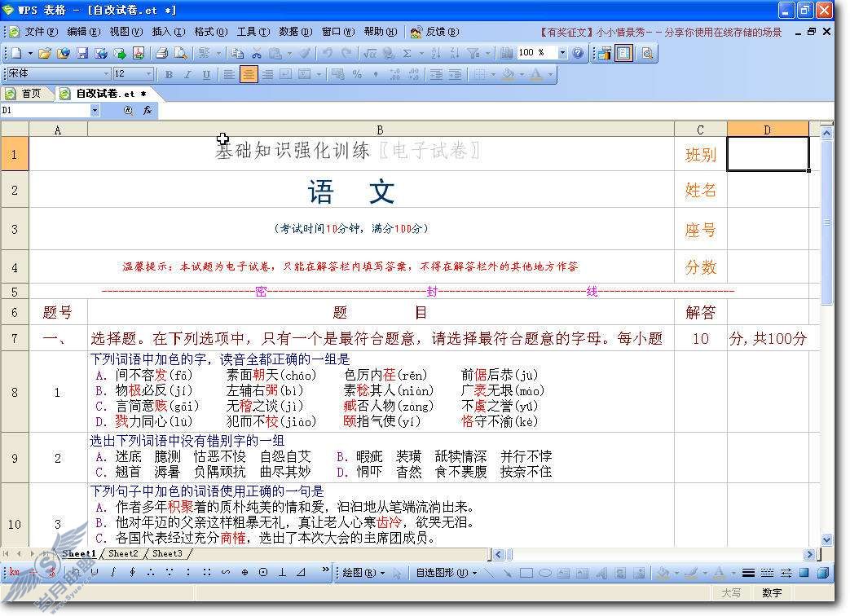Click the Save floppy disk icon
Viewport: 850px width, 616px height.
(x=81, y=53)
